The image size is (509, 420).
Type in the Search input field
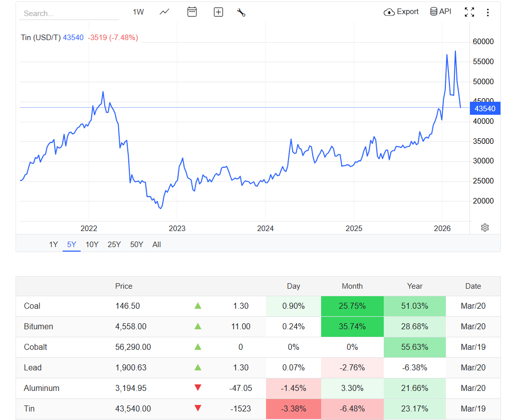click(x=69, y=14)
